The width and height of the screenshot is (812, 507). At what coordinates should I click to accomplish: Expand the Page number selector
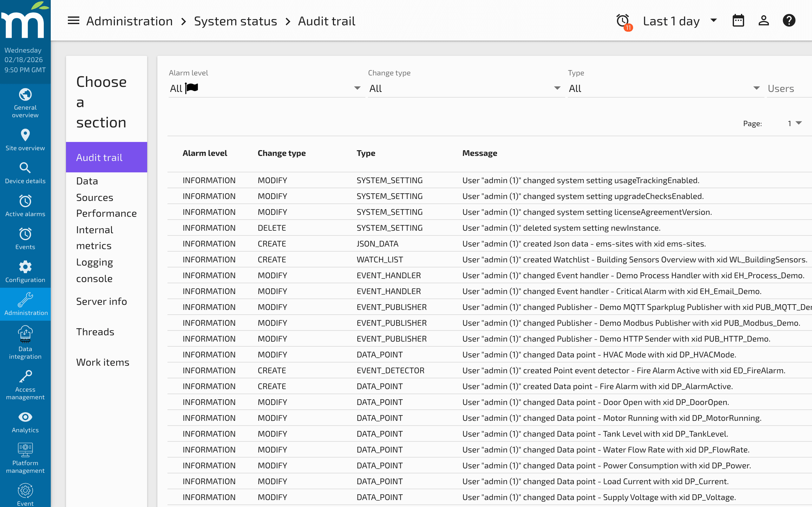795,123
